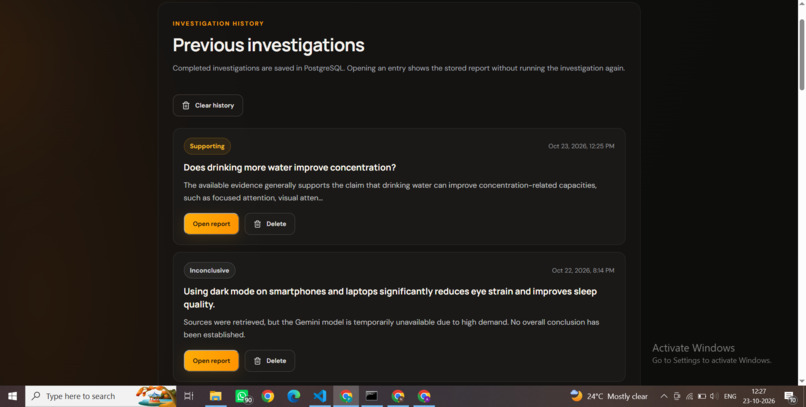
Task: Open the clock showing 12:27
Action: coord(759,396)
